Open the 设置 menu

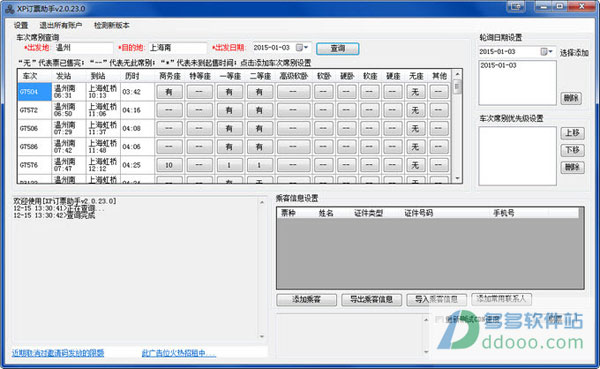pyautogui.click(x=21, y=26)
